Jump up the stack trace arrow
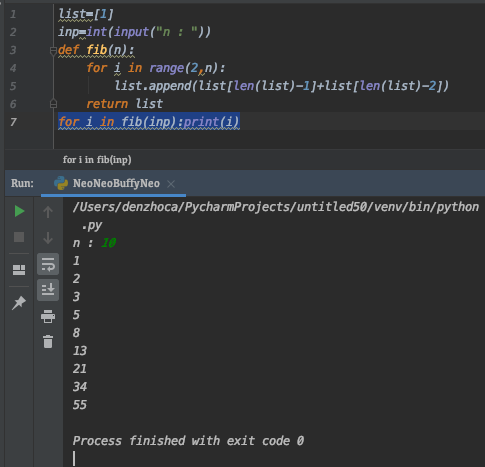The height and width of the screenshot is (467, 485). (x=48, y=212)
